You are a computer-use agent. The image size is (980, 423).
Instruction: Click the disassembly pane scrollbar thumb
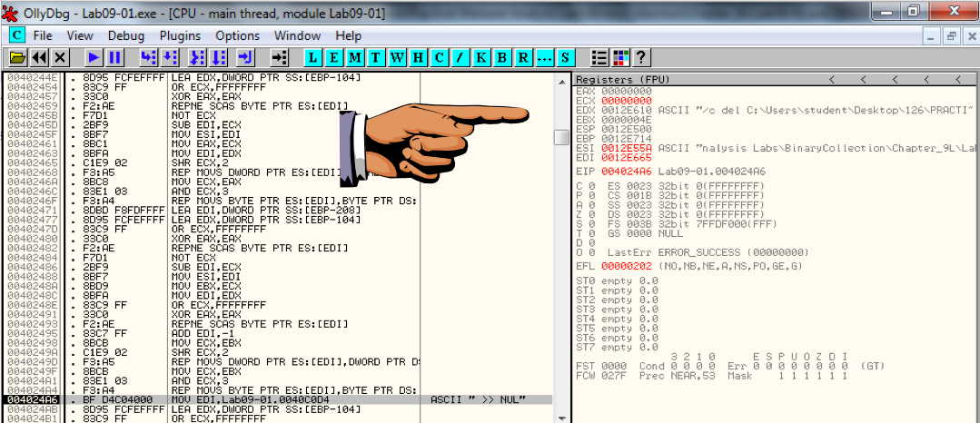click(562, 137)
